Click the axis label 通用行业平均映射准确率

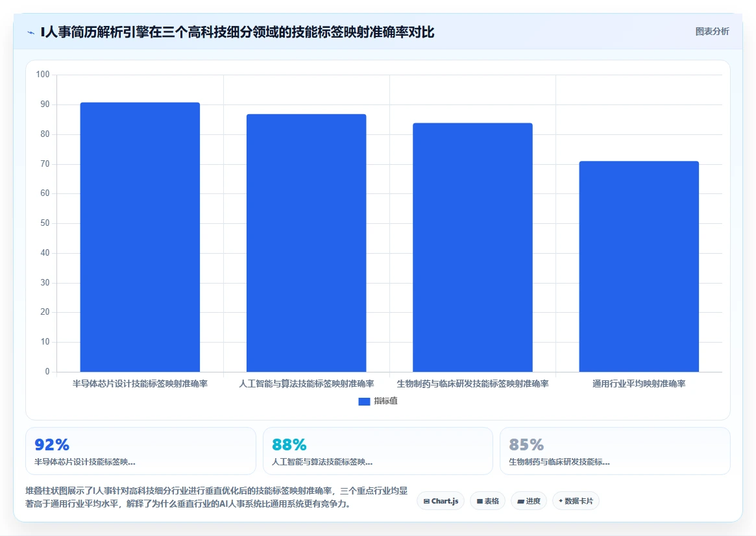pyautogui.click(x=639, y=384)
